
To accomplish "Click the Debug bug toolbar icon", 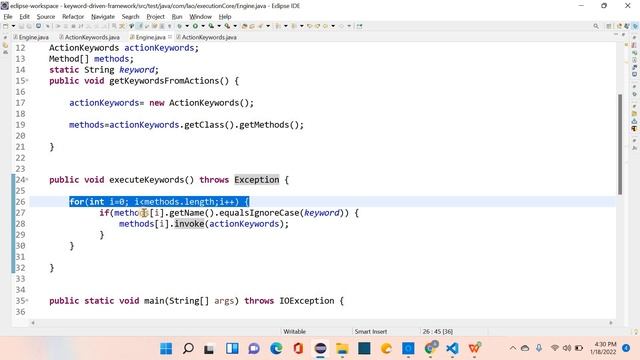I will (180, 26).
